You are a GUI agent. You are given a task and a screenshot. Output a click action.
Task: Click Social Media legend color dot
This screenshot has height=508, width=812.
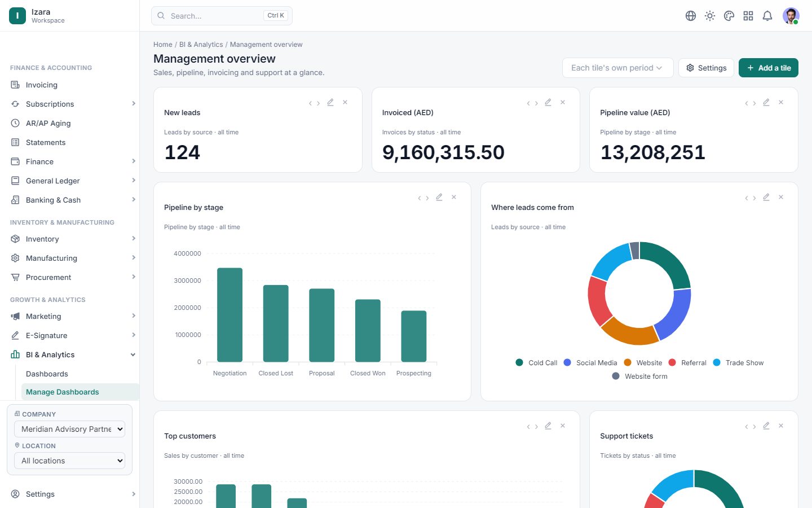(567, 362)
